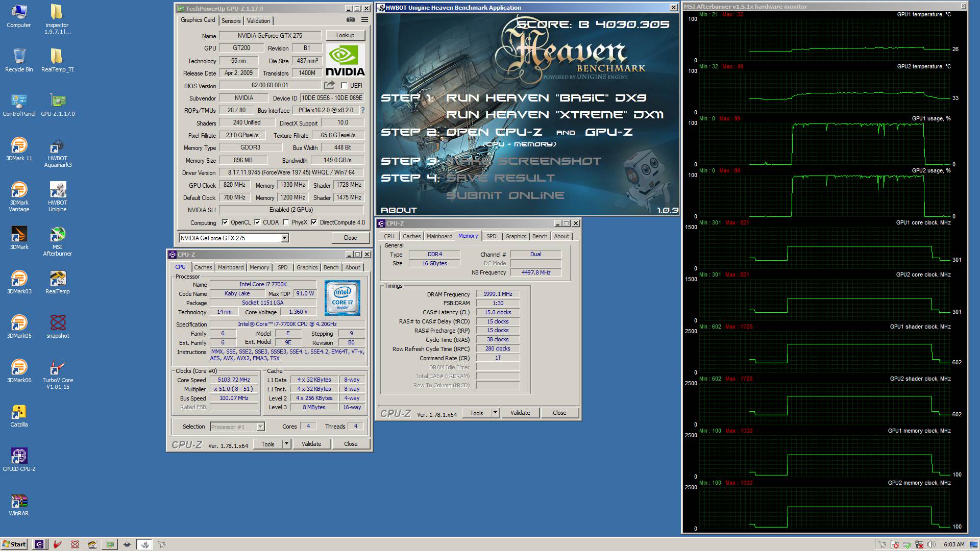Image resolution: width=980 pixels, height=551 pixels.
Task: Open the GPU-Z hamburger menu icon
Action: (x=364, y=20)
